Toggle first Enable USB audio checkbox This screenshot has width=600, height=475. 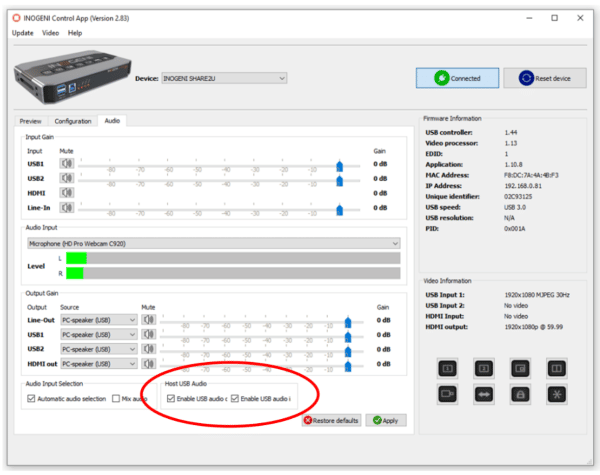pyautogui.click(x=171, y=399)
